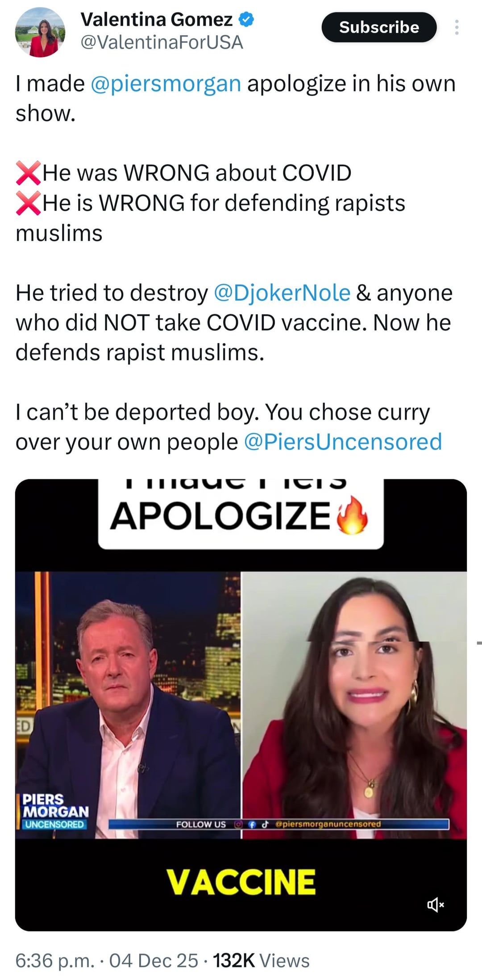Open the three-dot more options menu
Image resolution: width=482 pixels, height=980 pixels.
coord(456,27)
